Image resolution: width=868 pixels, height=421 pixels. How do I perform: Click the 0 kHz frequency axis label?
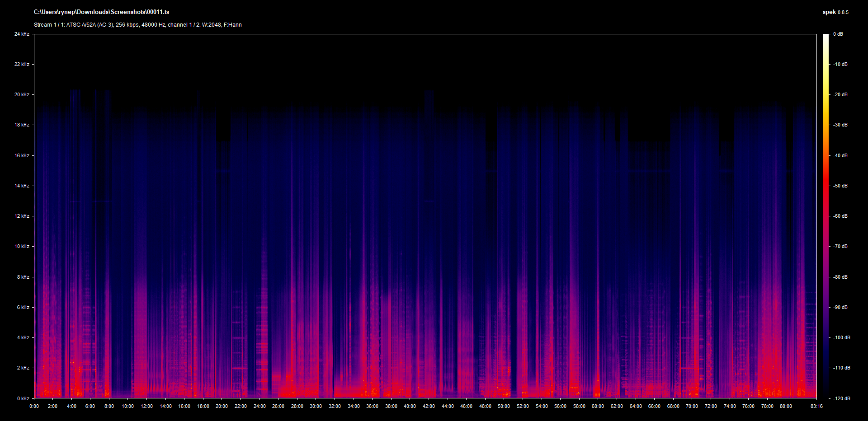click(x=23, y=398)
